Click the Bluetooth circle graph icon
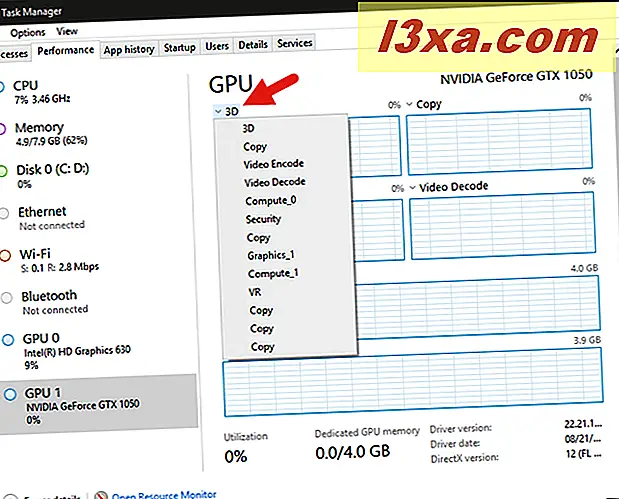 (6, 298)
